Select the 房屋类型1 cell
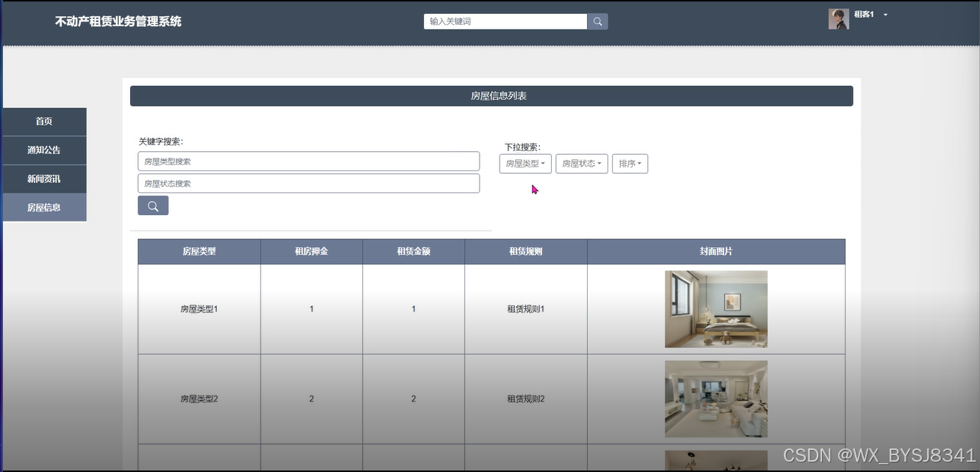Viewport: 980px width, 472px height. [199, 309]
